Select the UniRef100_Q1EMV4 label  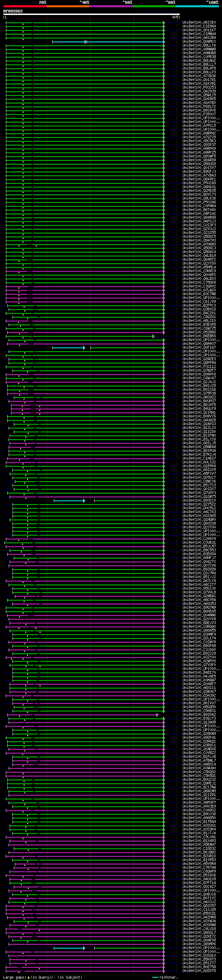pos(199,467)
